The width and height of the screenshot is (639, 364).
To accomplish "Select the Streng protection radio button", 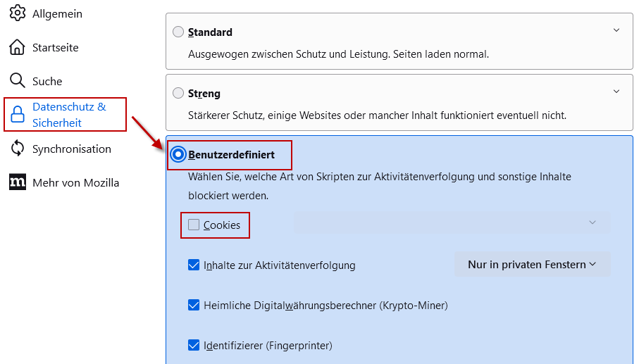I will (178, 93).
